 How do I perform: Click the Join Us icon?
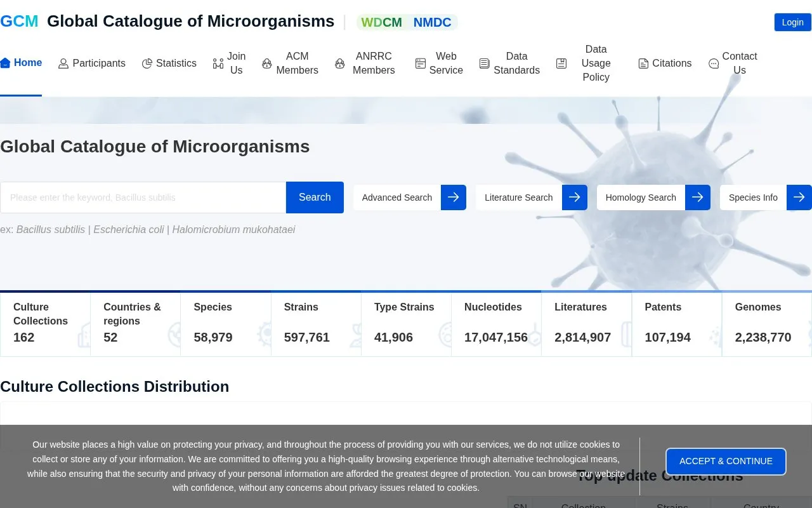click(x=218, y=63)
